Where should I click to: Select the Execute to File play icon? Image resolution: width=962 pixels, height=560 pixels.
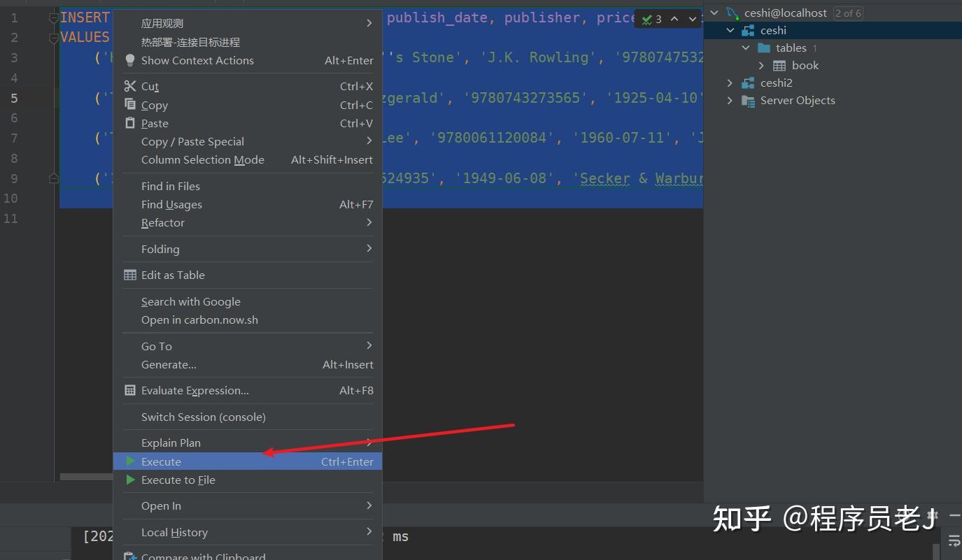point(130,480)
